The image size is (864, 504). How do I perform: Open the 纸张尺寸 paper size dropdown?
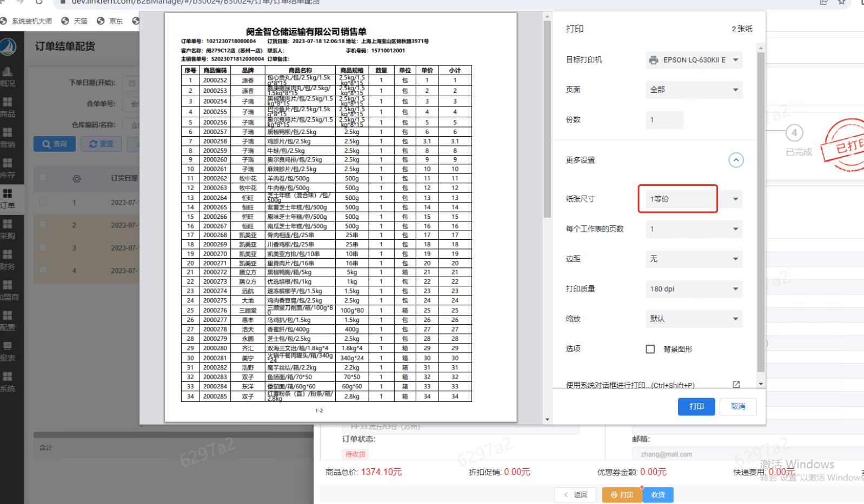click(694, 199)
